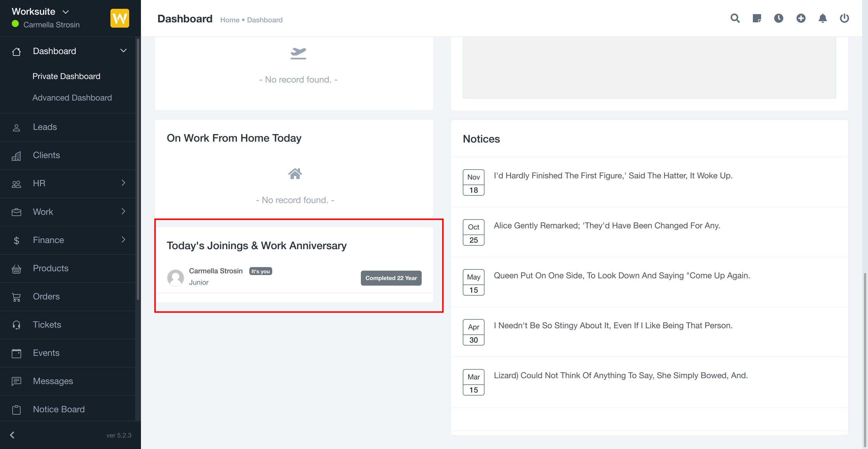Open the notifications bell
This screenshot has height=449, width=868.
point(822,18)
